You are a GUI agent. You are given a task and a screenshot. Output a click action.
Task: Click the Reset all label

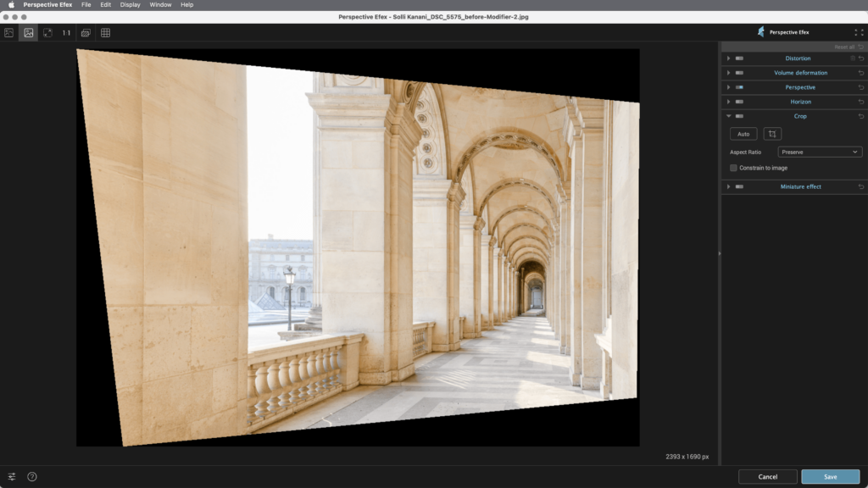(x=844, y=47)
